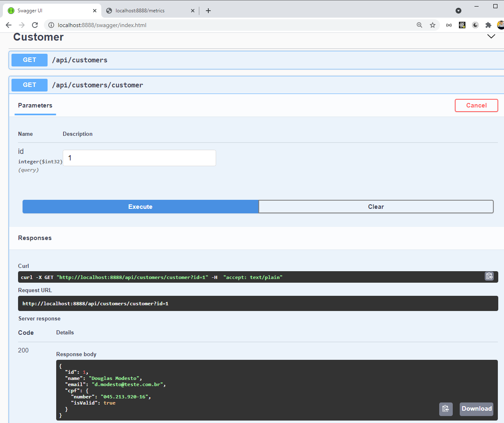This screenshot has height=423, width=504.
Task: Collapse the GET /api/customers/customer endpoint
Action: (x=256, y=85)
